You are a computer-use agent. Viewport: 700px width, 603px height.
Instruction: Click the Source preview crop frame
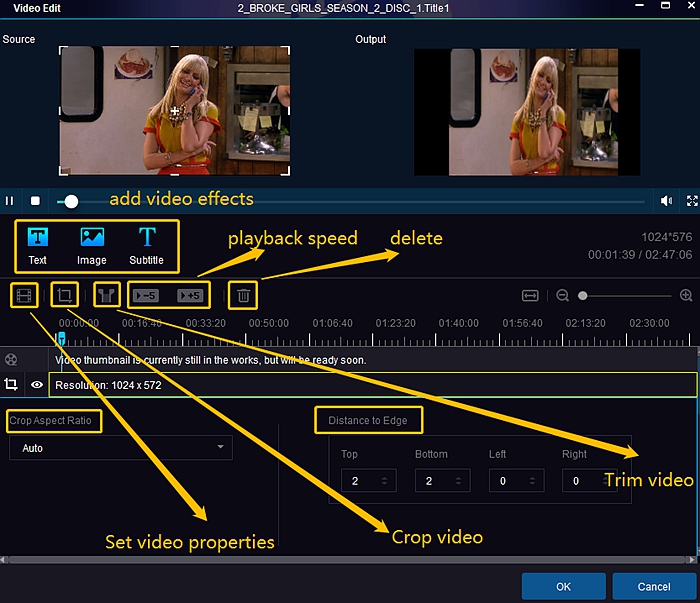tap(175, 111)
